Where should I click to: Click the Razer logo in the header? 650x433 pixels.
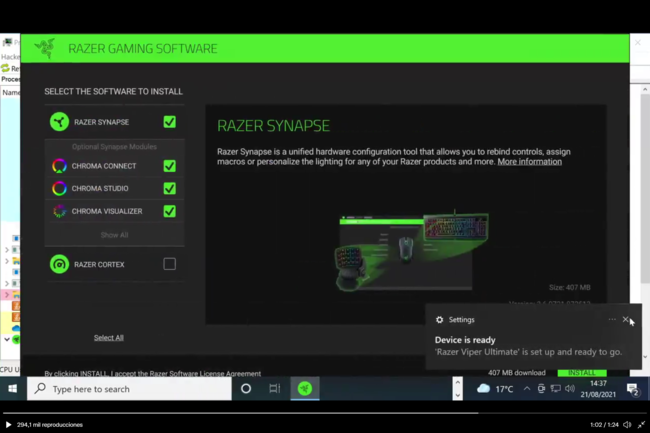tap(45, 48)
